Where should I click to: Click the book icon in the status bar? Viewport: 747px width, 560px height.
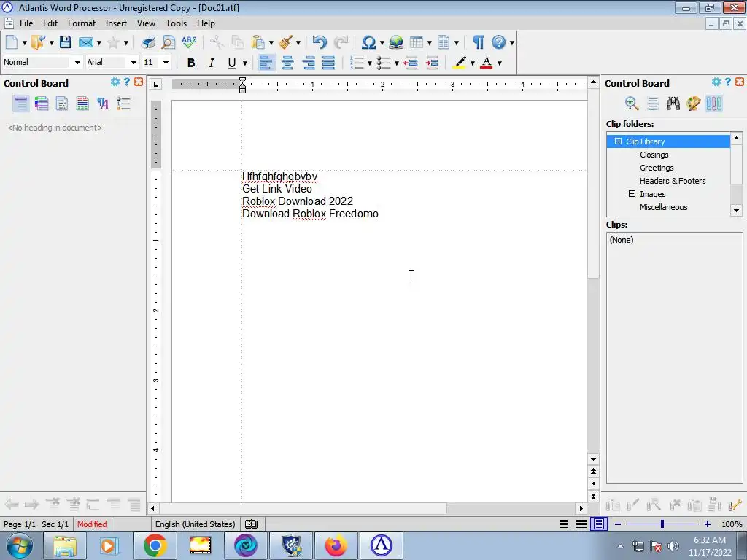[x=251, y=524]
